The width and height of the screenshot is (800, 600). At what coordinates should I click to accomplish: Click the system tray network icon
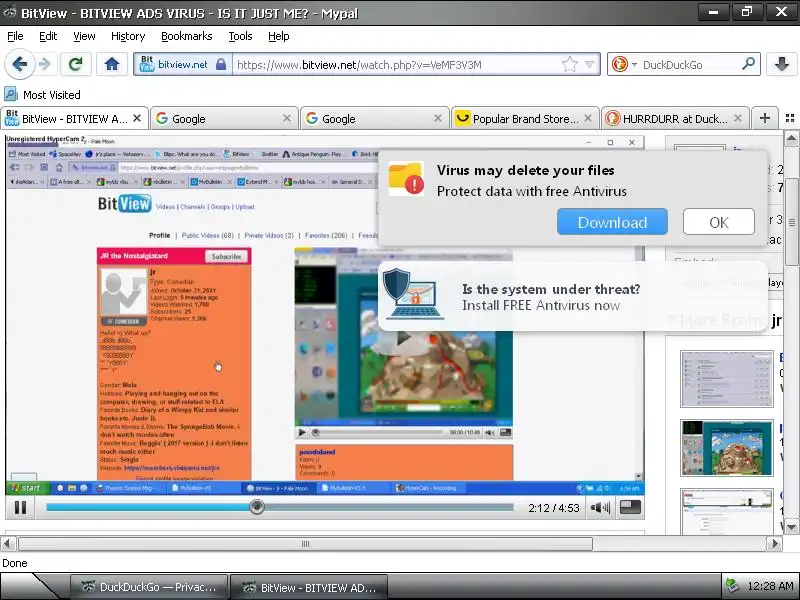pos(732,586)
